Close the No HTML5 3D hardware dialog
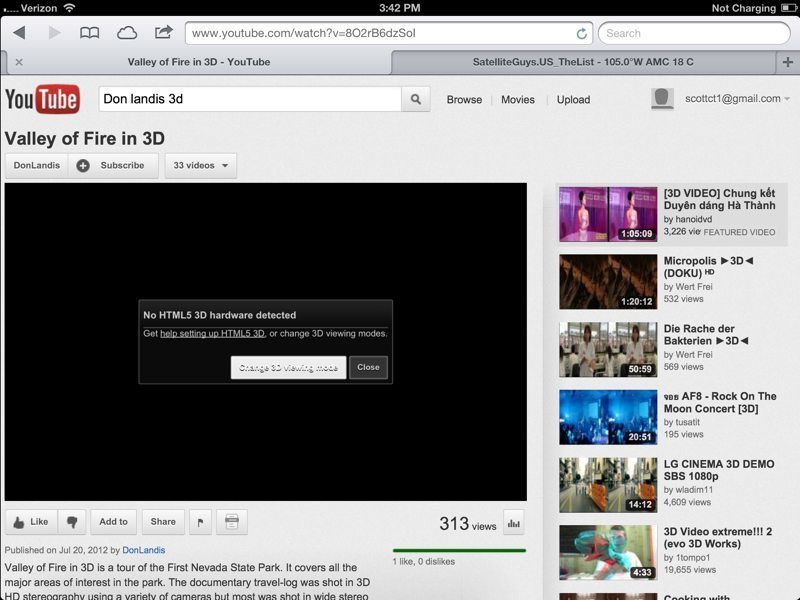800x600 pixels. [x=368, y=367]
